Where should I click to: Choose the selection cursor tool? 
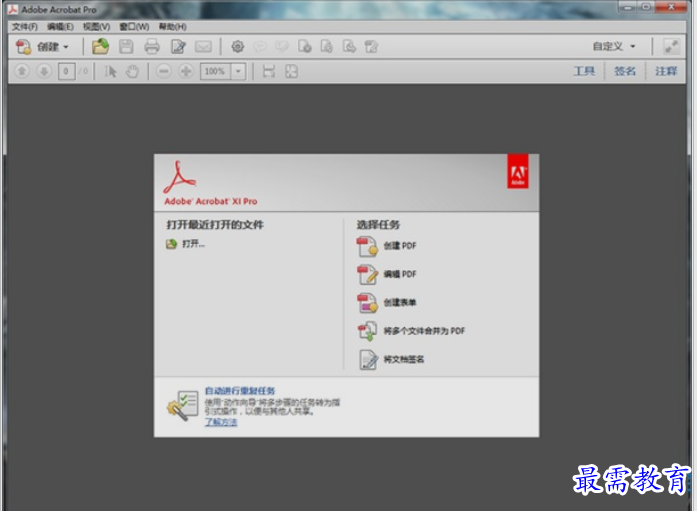tap(110, 71)
